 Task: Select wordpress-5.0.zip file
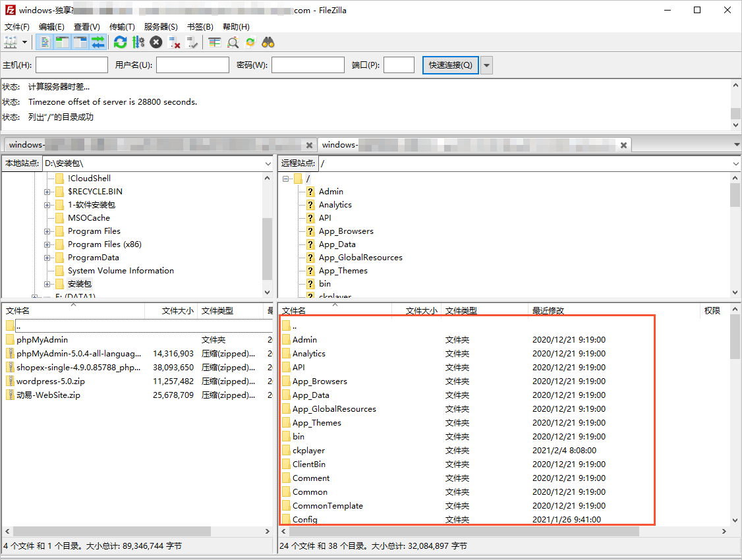(x=50, y=381)
